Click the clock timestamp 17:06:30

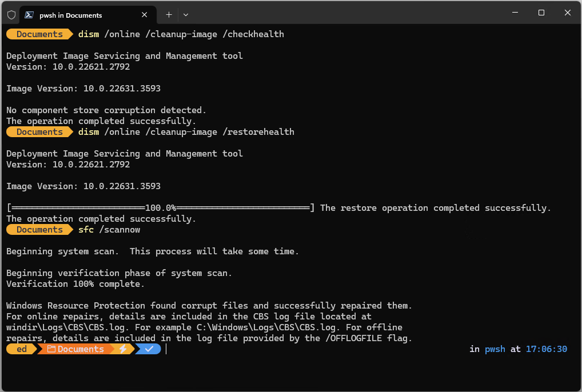tap(546, 349)
